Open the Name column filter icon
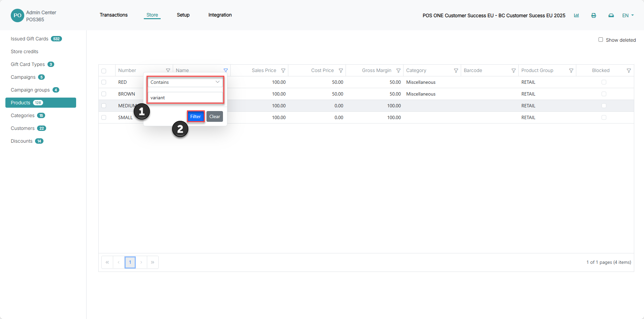The image size is (644, 319). pos(226,70)
